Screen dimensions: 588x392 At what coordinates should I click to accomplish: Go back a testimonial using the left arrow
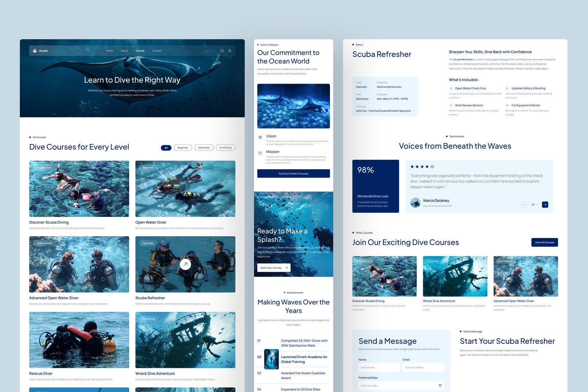click(525, 204)
